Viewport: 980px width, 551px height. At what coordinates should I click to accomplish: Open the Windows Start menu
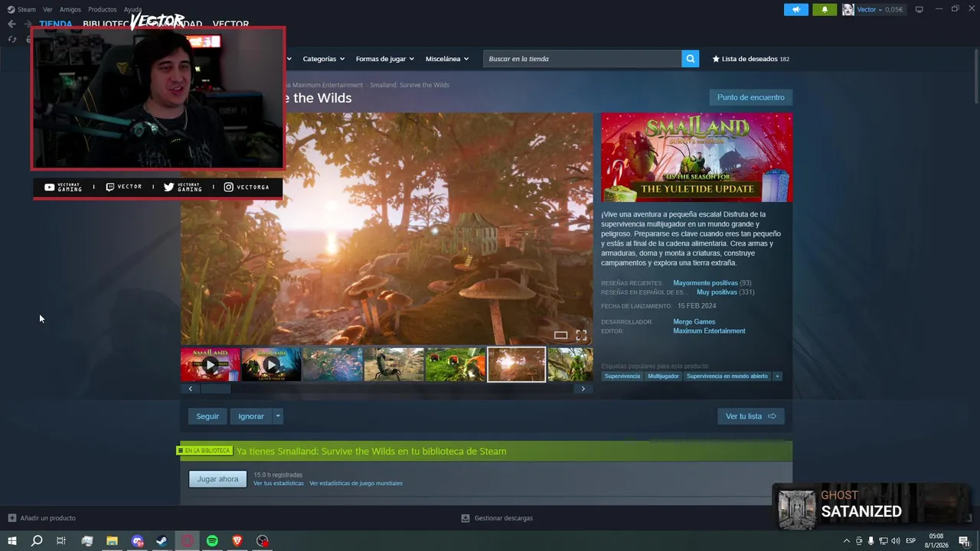pyautogui.click(x=11, y=541)
